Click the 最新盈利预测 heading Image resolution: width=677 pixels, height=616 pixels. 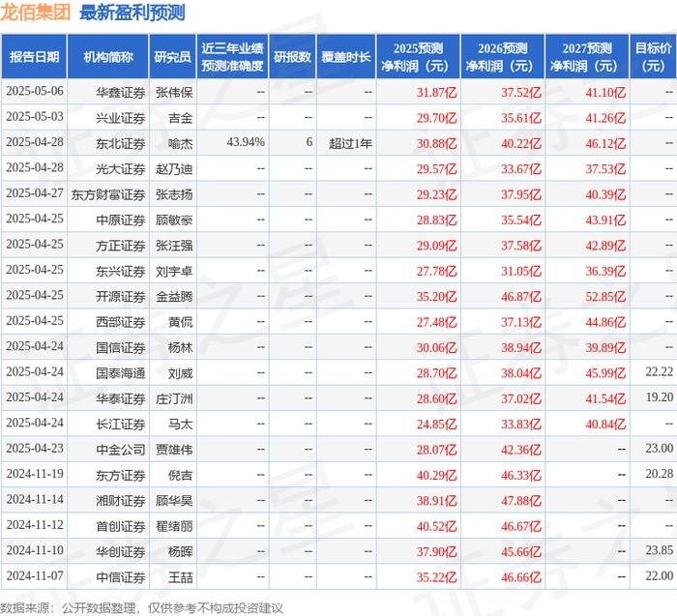tap(132, 12)
